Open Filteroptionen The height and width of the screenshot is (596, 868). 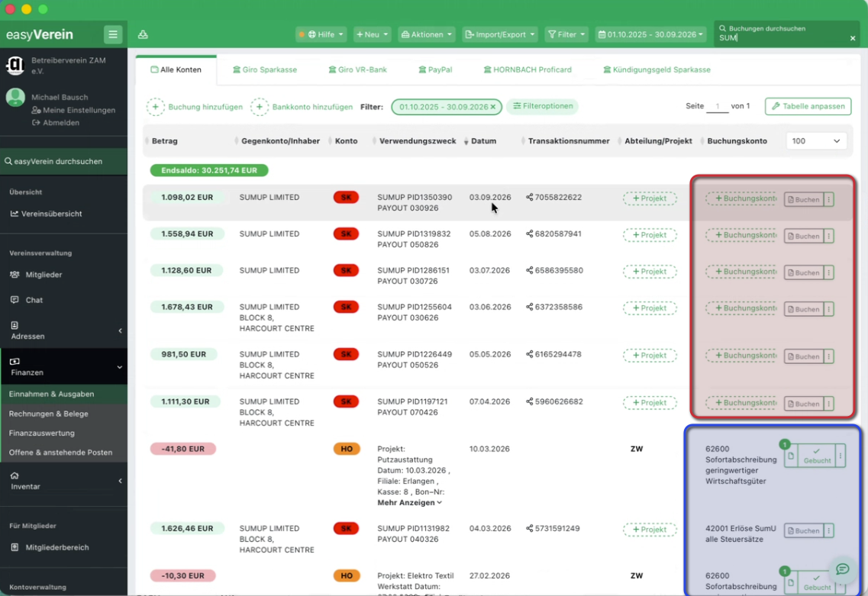point(543,106)
